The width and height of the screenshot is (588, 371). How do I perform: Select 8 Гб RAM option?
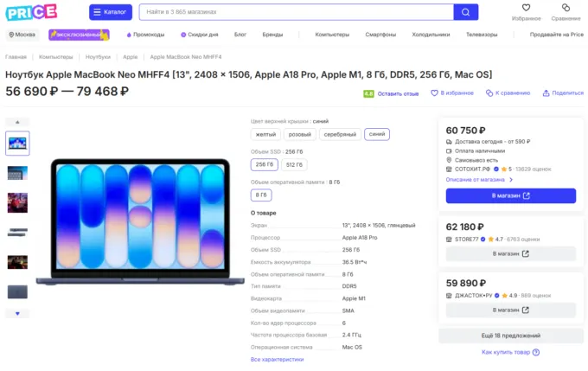pos(261,195)
